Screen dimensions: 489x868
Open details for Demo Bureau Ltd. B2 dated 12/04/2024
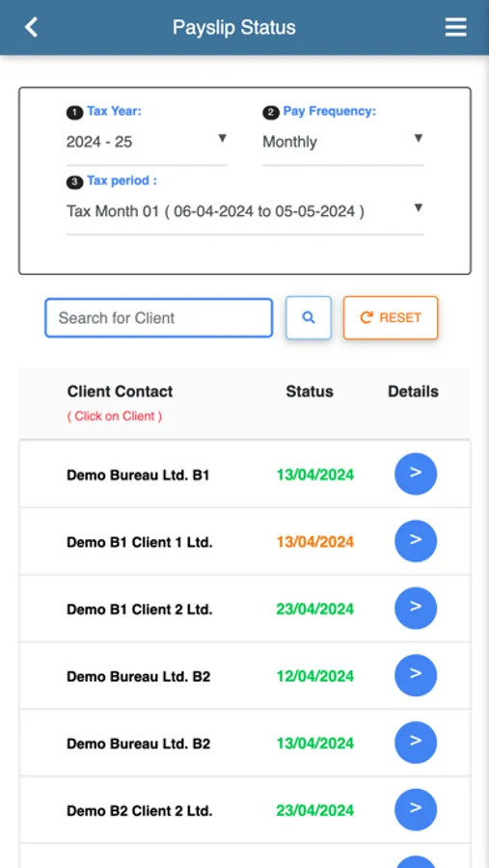[416, 675]
